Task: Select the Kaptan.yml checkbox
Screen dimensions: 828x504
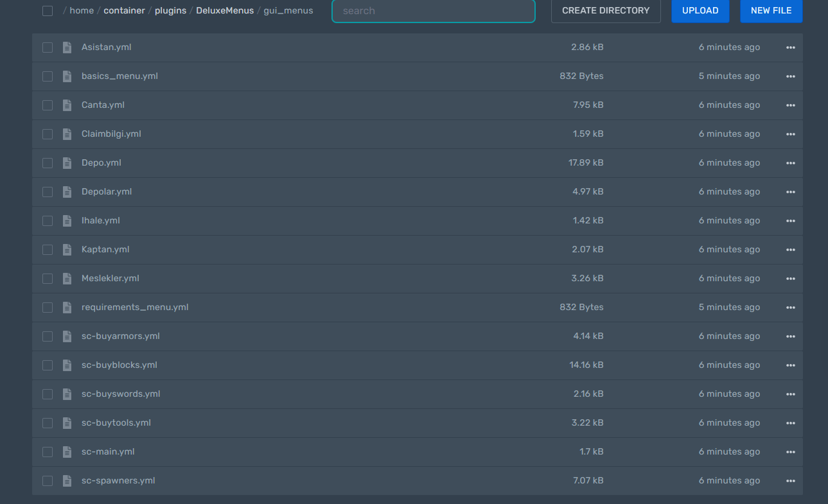Action: (x=48, y=250)
